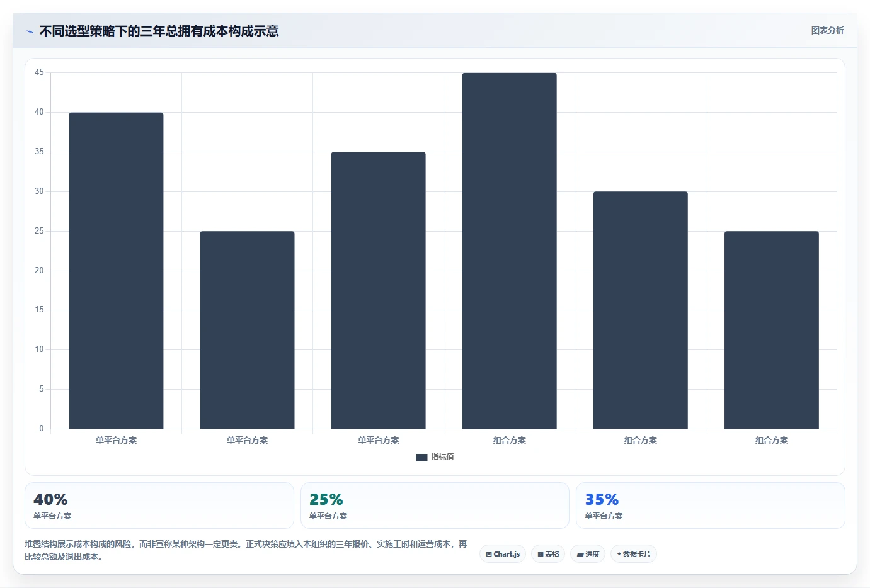Image resolution: width=870 pixels, height=588 pixels.
Task: Open the blue 35% data card
Action: point(711,506)
